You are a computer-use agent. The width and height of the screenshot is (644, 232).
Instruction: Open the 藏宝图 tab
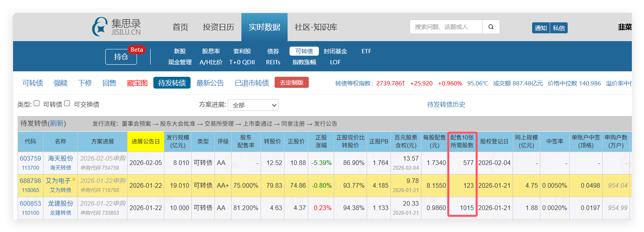[137, 83]
